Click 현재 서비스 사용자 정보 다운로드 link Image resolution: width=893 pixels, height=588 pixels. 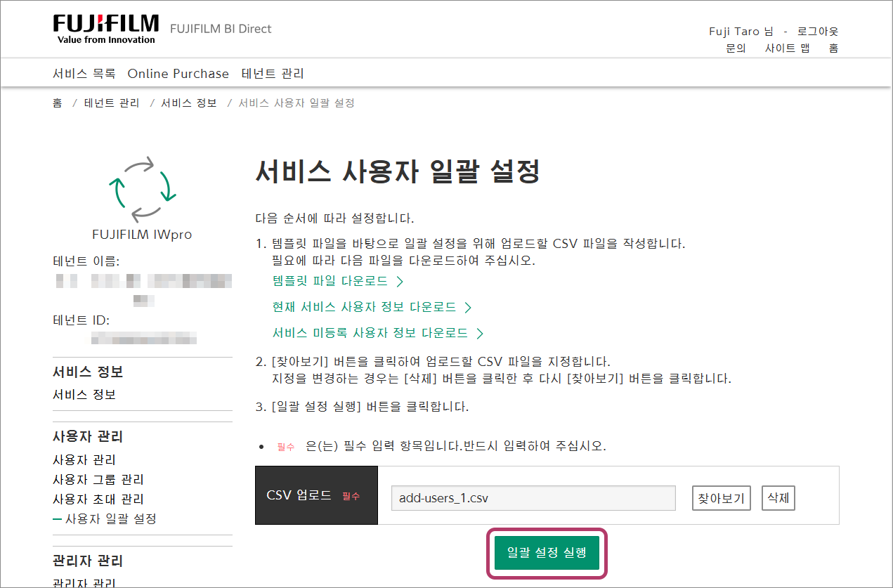[364, 308]
